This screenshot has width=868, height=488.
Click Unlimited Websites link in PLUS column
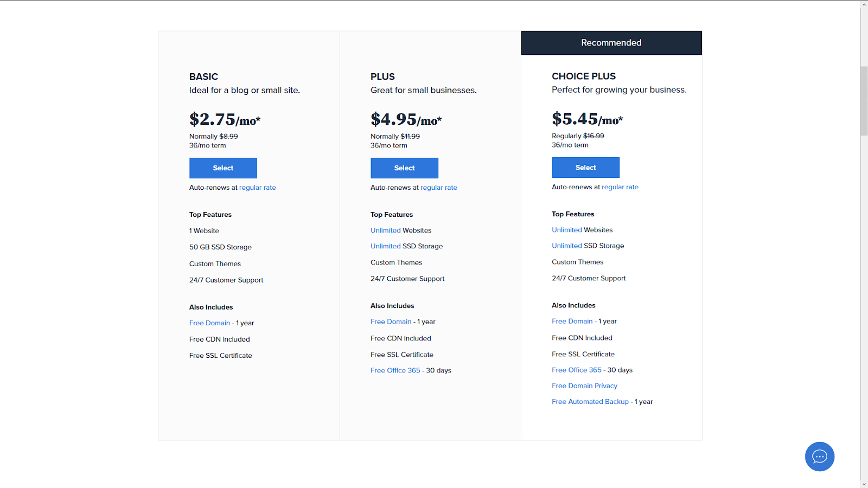tap(385, 230)
